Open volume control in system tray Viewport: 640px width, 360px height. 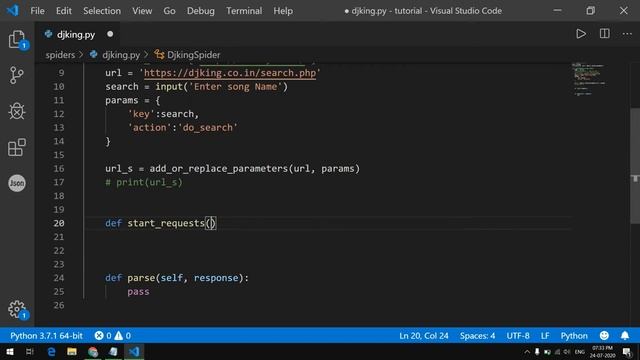pos(567,352)
